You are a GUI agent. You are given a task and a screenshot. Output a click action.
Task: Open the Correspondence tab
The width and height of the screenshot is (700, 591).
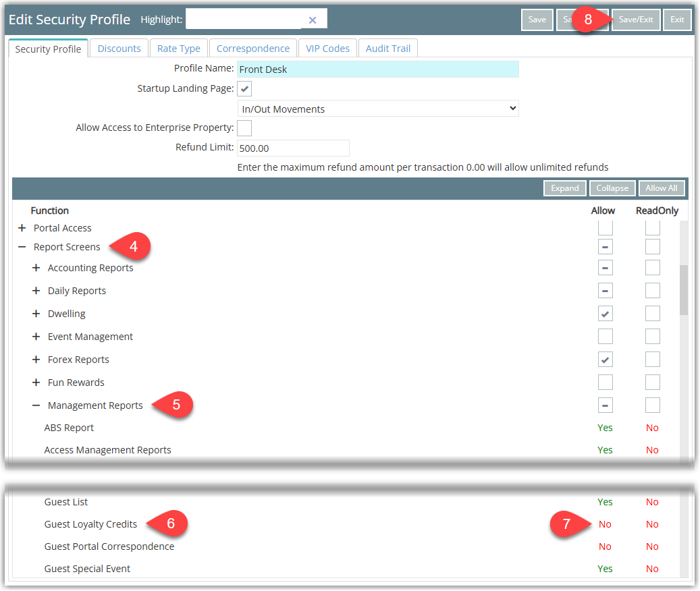(x=253, y=49)
